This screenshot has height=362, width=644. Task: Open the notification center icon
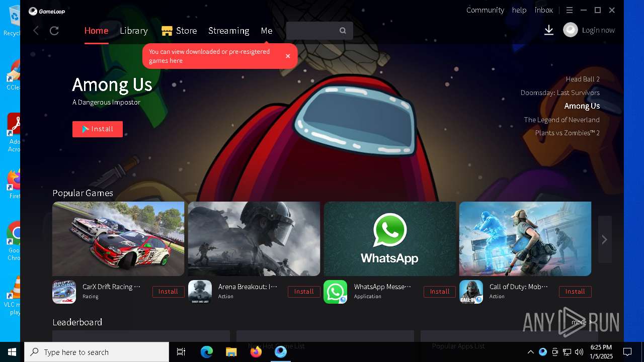click(x=627, y=352)
